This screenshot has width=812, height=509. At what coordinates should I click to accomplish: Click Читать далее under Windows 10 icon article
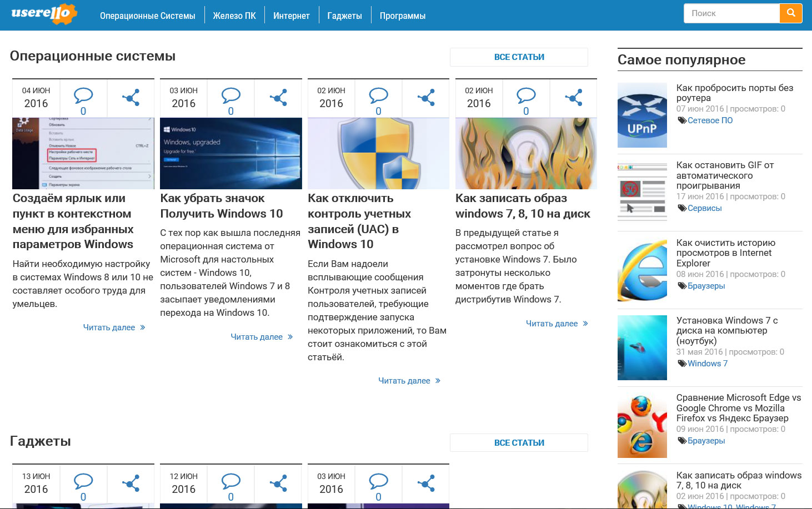point(262,337)
